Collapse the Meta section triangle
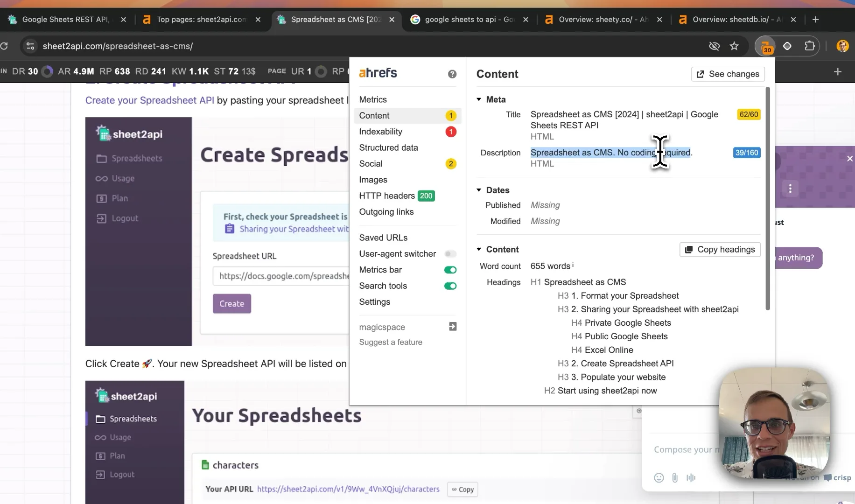 pyautogui.click(x=479, y=99)
